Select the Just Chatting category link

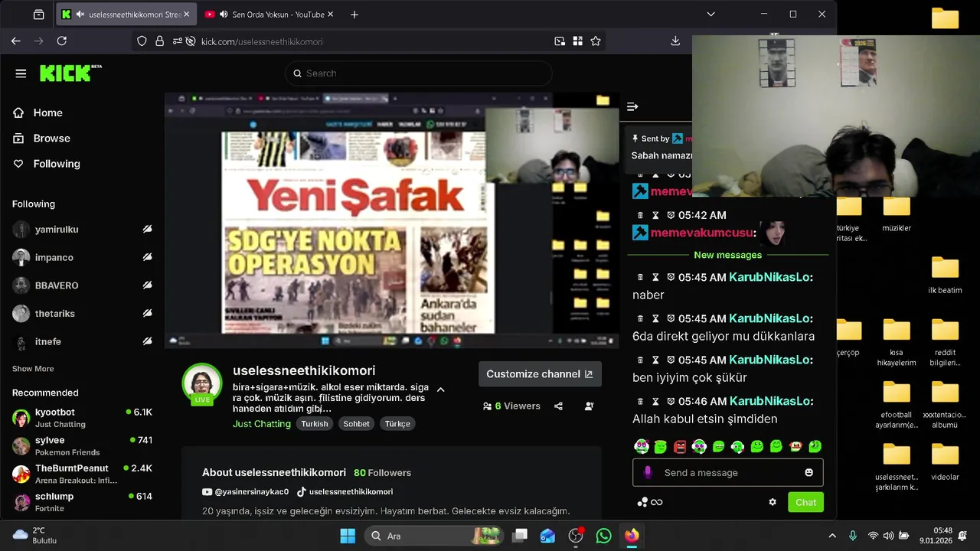262,424
